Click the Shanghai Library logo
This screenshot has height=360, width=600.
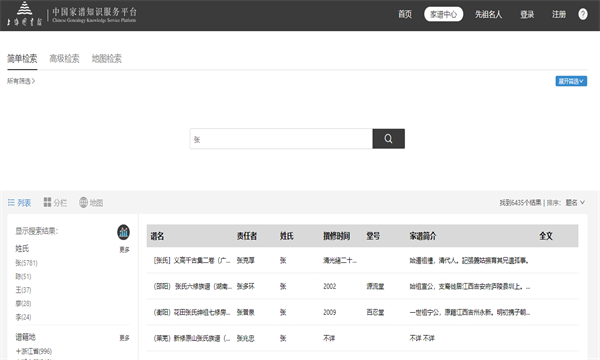tap(24, 14)
